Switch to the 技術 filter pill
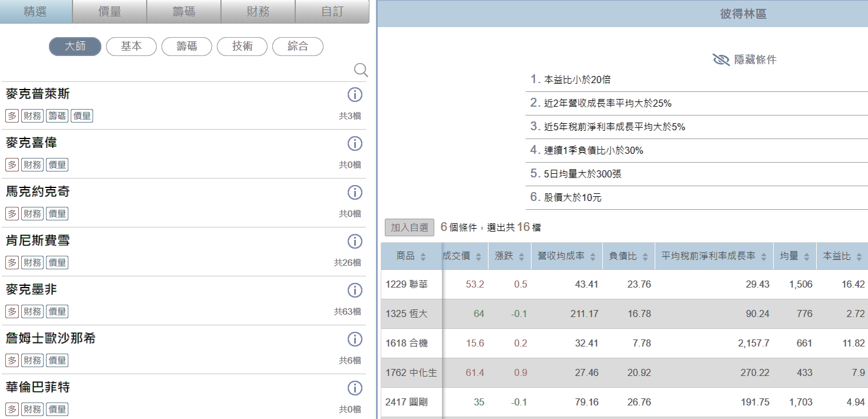The height and width of the screenshot is (419, 868). click(242, 47)
